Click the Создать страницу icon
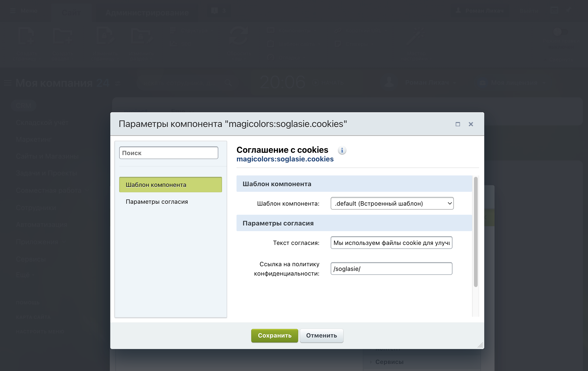This screenshot has height=371, width=588. click(x=26, y=36)
